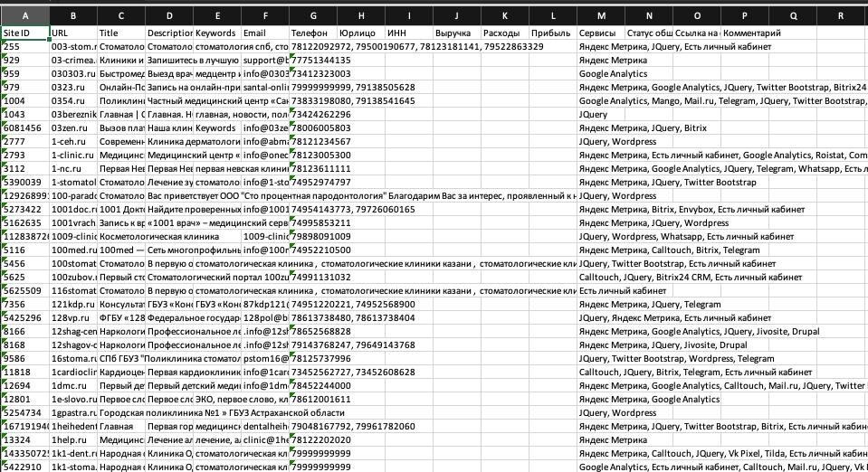868x472 pixels.
Task: Click the 'Выручка' header cell
Action: [457, 33]
